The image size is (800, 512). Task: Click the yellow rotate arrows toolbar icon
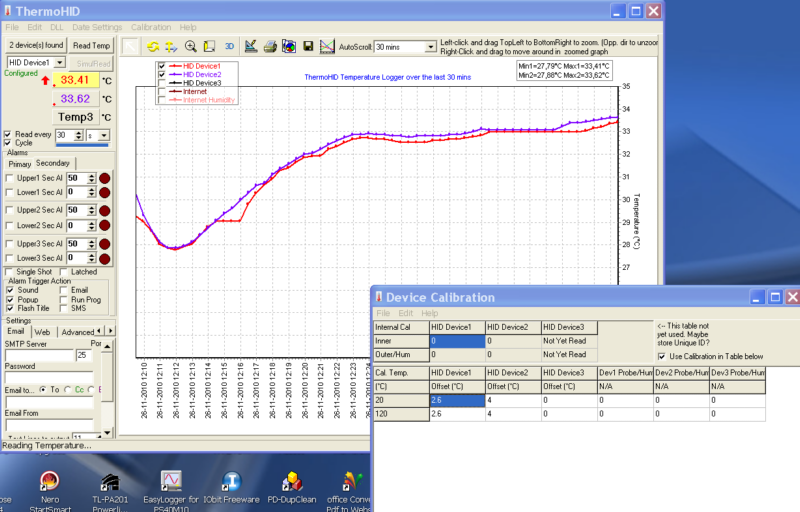[x=153, y=46]
